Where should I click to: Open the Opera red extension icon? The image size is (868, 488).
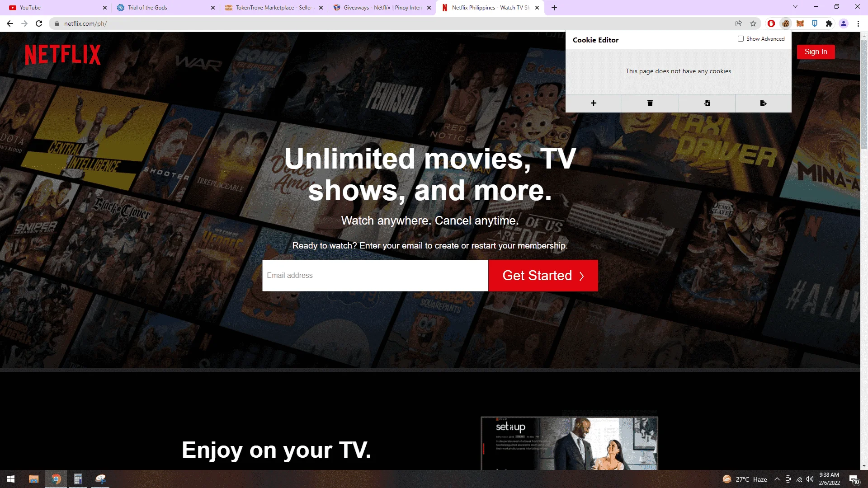coord(771,23)
